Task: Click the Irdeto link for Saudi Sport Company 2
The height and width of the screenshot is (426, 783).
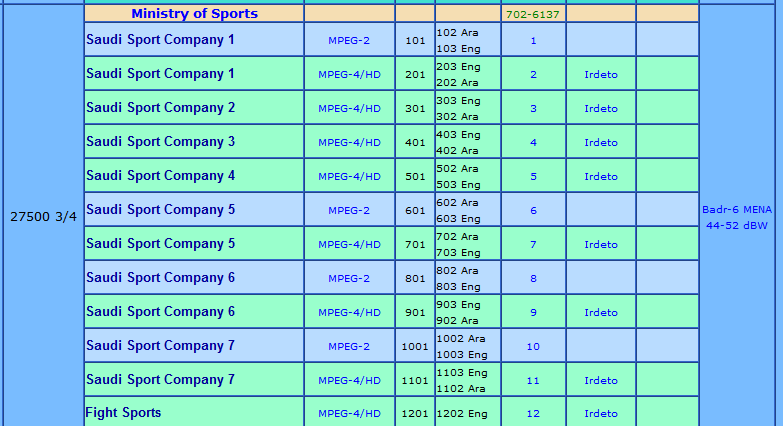Action: [x=601, y=109]
